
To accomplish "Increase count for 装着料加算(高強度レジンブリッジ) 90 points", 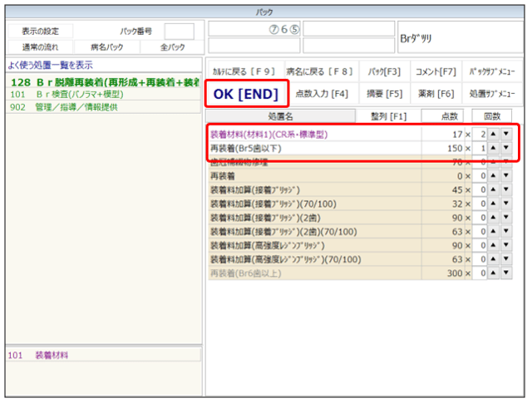I will point(492,245).
